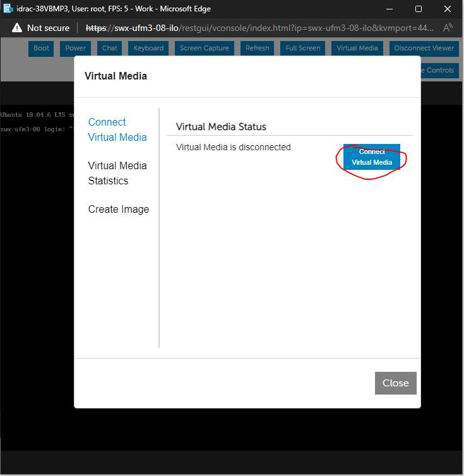Select the Connect Virtual Media side tab
Viewport: 464px width, 476px height.
[117, 129]
